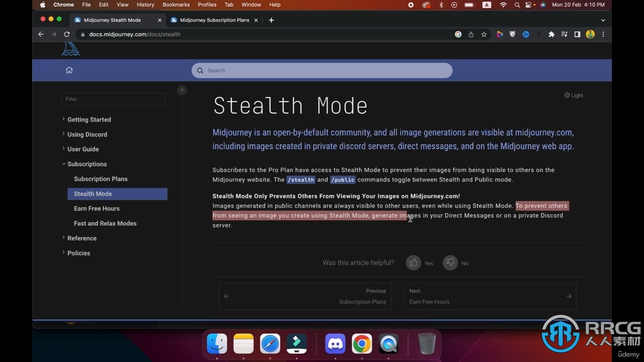644x362 pixels.
Task: Go to Next article Earn Free Hours
Action: [490, 296]
